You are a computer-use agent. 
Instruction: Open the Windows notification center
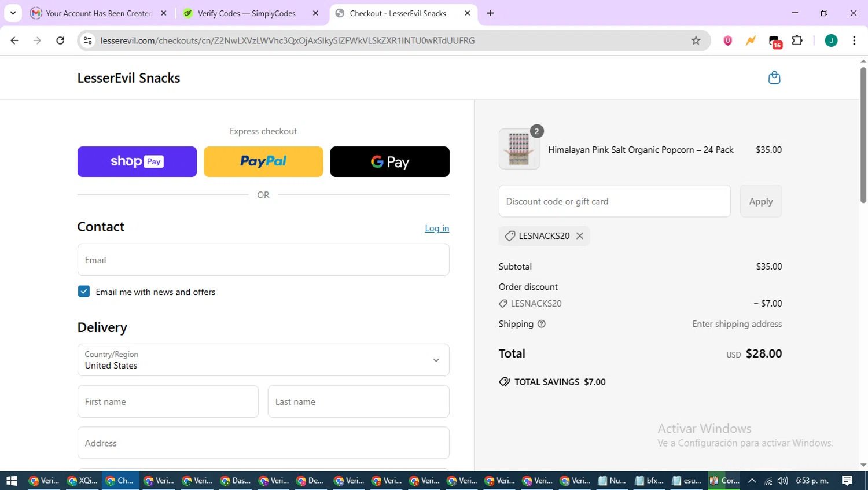(847, 481)
